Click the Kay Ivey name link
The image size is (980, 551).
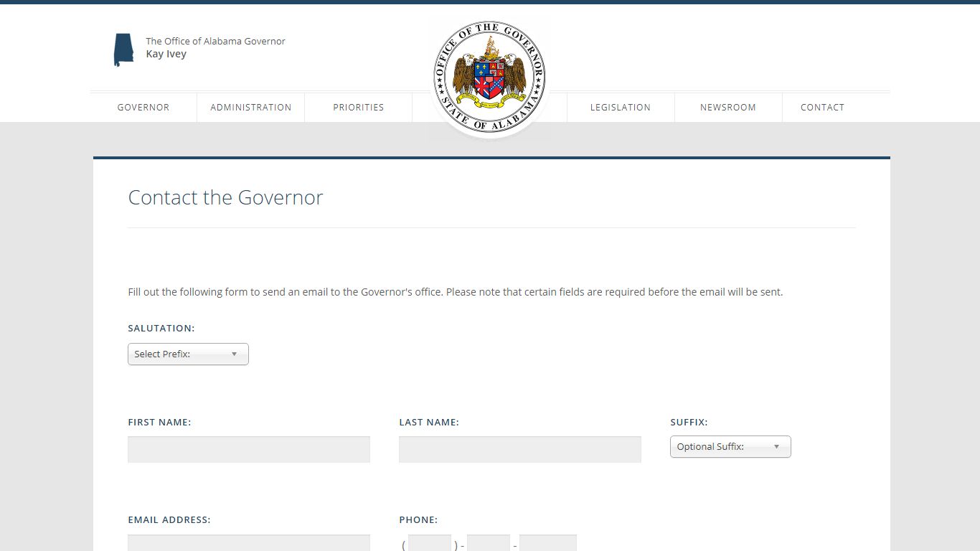click(166, 54)
